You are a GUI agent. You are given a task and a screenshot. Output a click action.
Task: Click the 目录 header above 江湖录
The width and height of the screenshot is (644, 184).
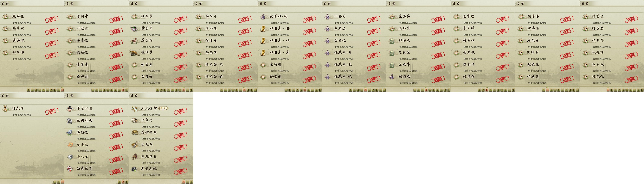coord(134,3)
